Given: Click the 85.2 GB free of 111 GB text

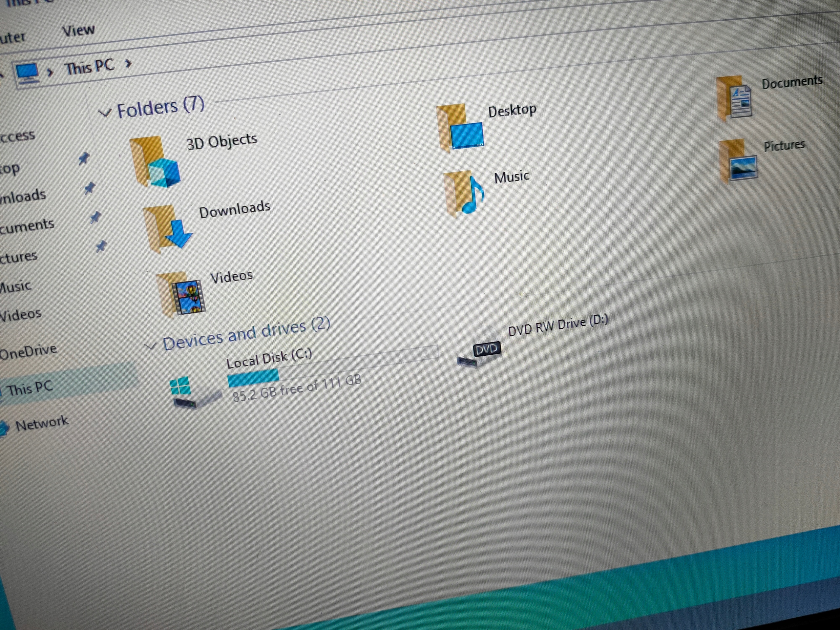Looking at the screenshot, I should 297,388.
